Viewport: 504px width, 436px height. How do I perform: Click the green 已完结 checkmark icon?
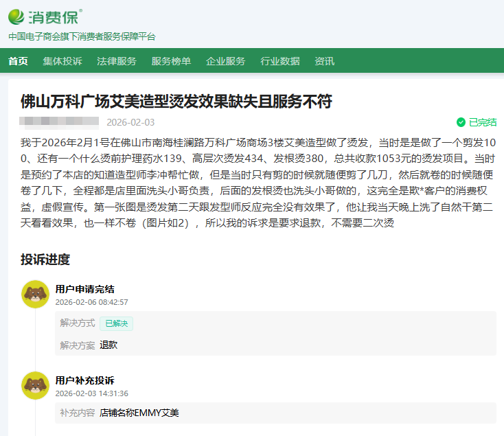coord(461,122)
